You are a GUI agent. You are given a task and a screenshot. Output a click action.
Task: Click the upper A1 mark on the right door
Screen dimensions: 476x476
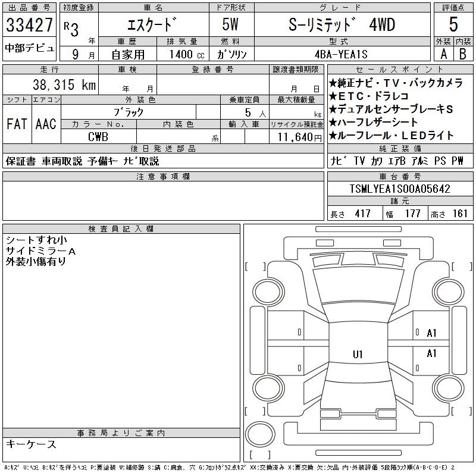coord(431,333)
